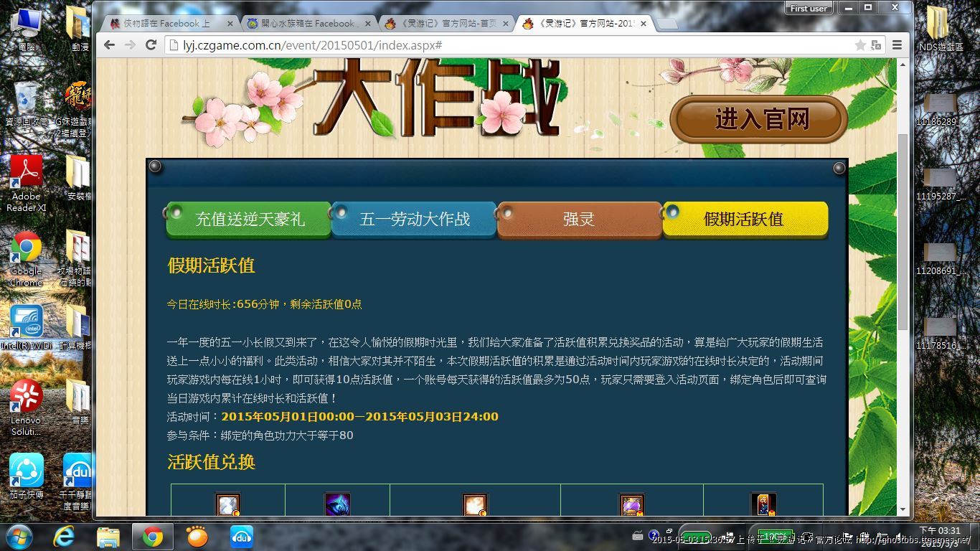This screenshot has width=980, height=551.
Task: Click Internet Explorer icon in taskbar
Action: tap(64, 536)
